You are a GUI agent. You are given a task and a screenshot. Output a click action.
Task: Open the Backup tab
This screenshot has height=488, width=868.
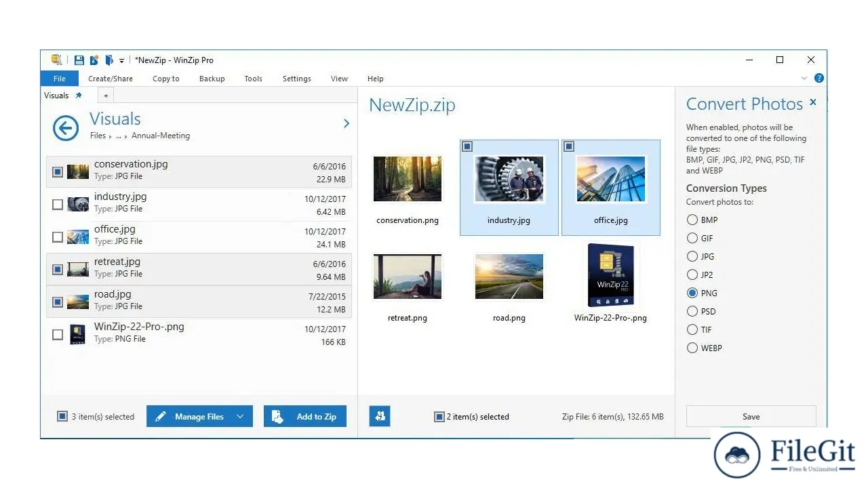(212, 79)
